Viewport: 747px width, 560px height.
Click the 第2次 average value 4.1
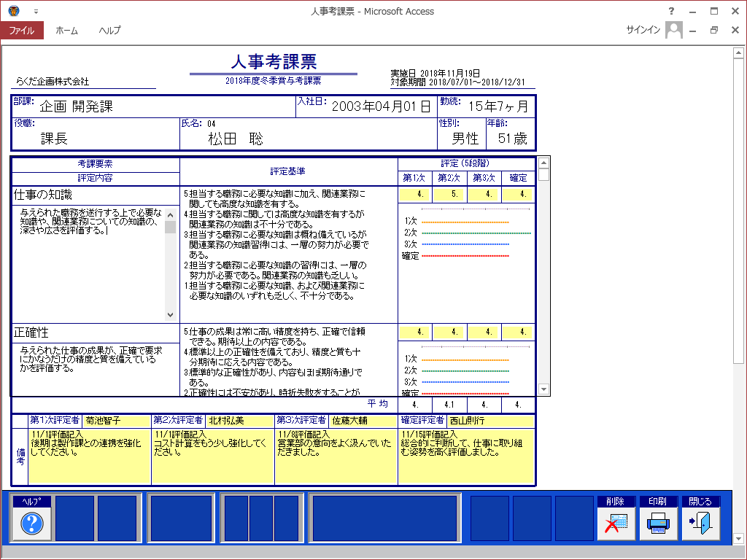(449, 405)
